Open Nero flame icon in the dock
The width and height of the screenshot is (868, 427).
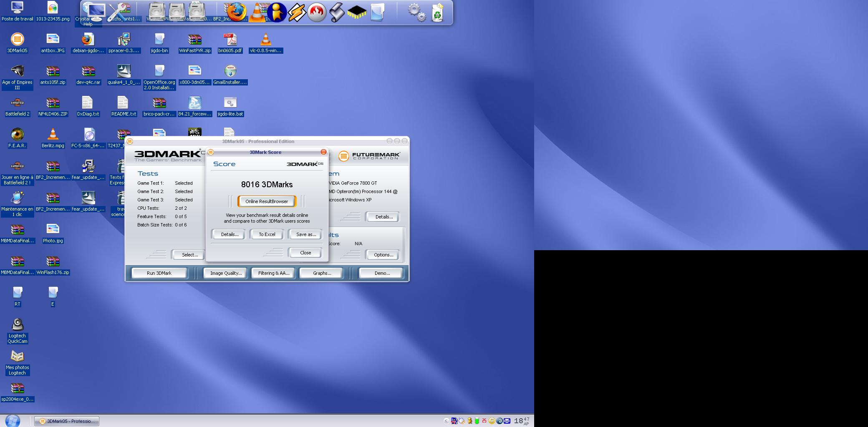click(317, 12)
